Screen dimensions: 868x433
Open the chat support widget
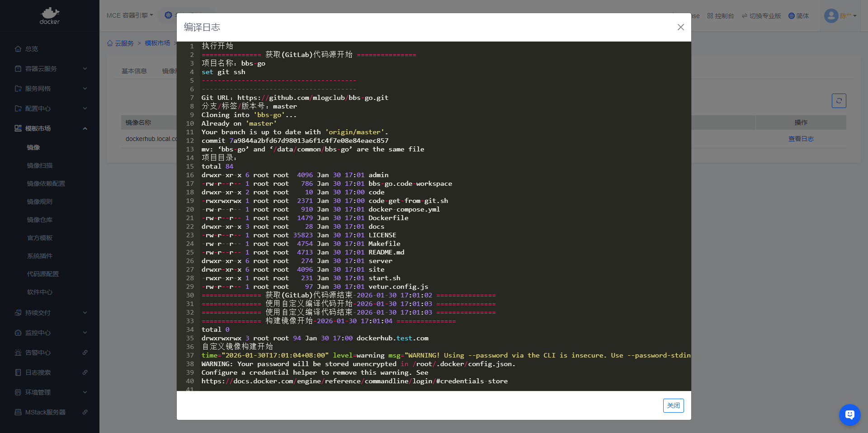click(849, 414)
